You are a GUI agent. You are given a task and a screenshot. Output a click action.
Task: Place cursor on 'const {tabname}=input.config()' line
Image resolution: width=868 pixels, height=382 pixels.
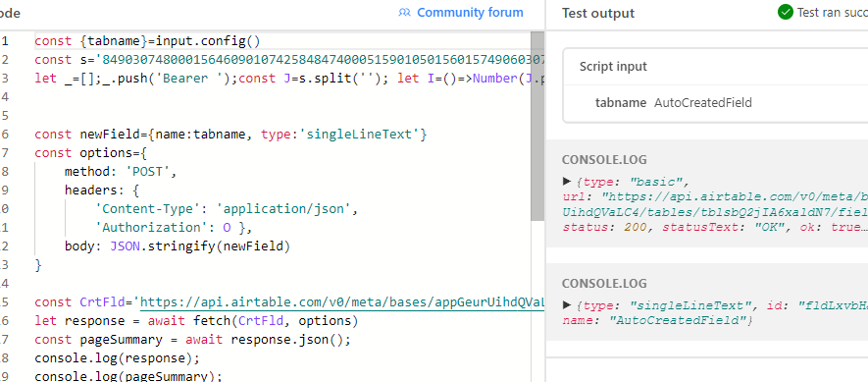tap(147, 41)
